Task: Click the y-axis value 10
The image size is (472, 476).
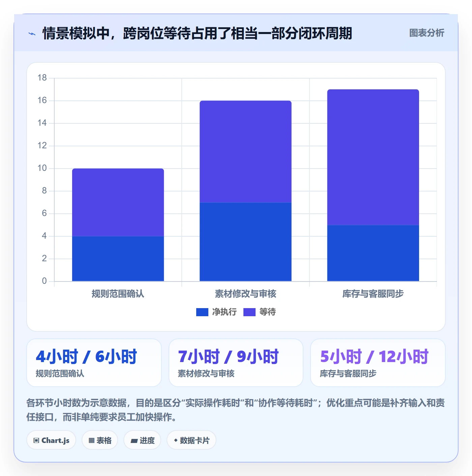Action: coord(42,168)
